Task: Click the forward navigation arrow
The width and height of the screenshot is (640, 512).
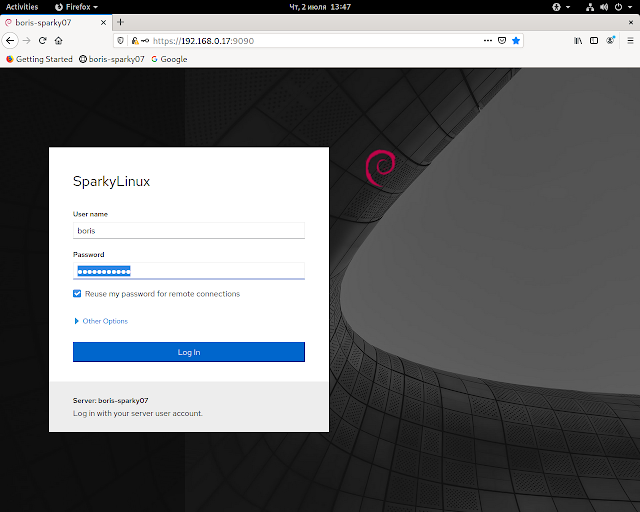Action: [27, 40]
